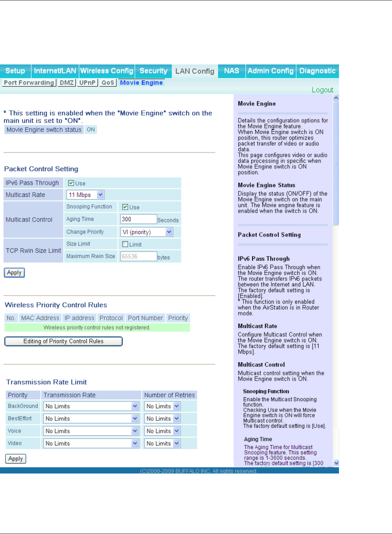Open the Port Forwarding submenu
The width and height of the screenshot is (392, 534).
coord(29,83)
